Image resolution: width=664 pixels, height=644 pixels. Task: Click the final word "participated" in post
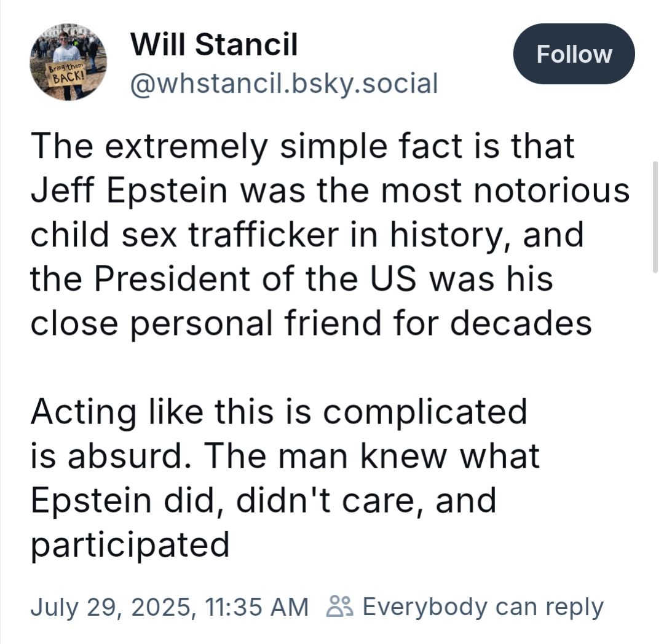129,544
